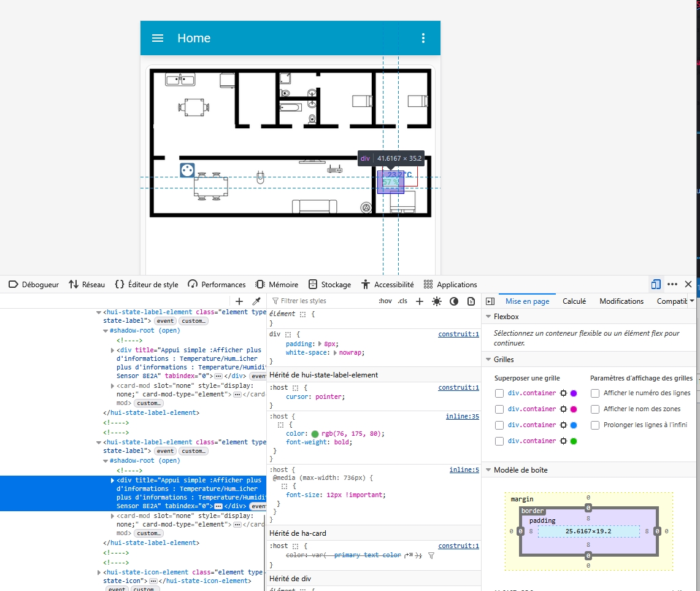Switch to the Réseau tab
Screen dimensions: 700x591
tap(87, 285)
